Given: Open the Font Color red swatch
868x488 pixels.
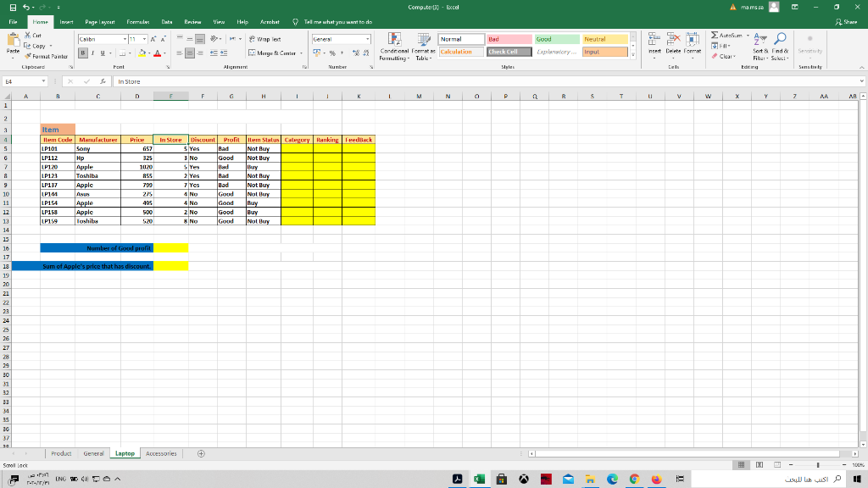Looking at the screenshot, I should coord(158,53).
